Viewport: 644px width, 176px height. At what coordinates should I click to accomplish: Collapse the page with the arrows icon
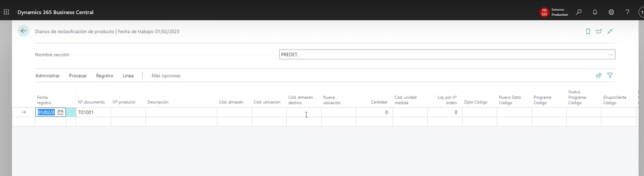(610, 32)
